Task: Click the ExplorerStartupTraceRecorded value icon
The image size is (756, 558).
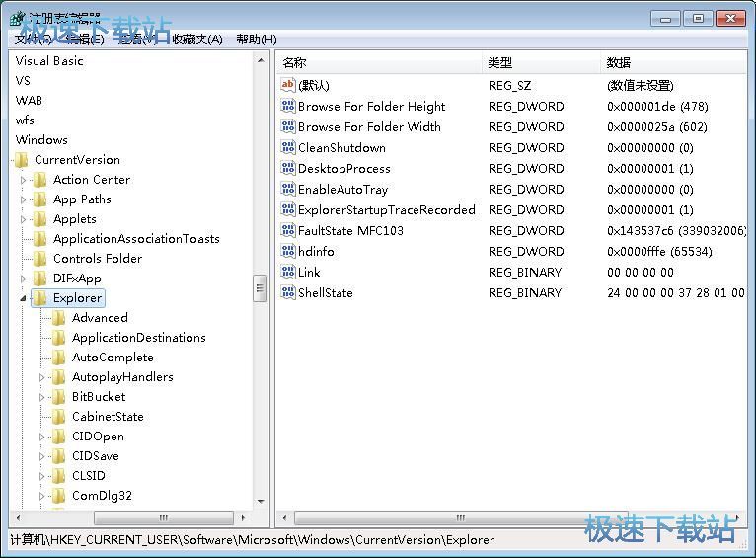Action: (288, 209)
